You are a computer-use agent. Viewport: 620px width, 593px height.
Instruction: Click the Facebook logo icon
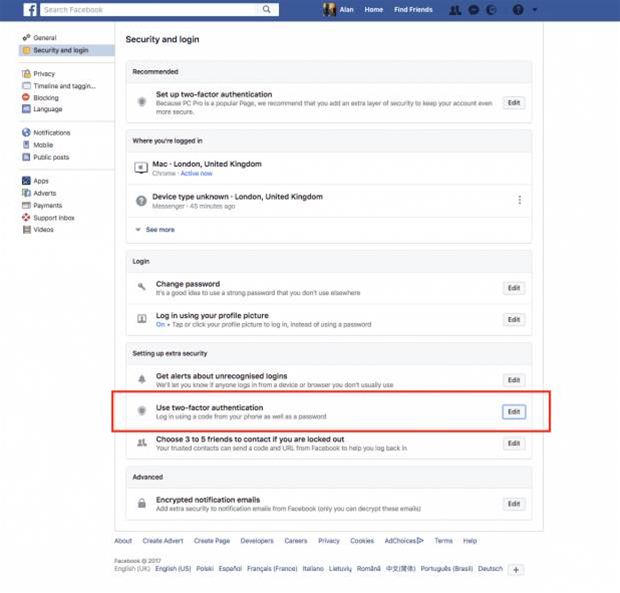coord(30,10)
